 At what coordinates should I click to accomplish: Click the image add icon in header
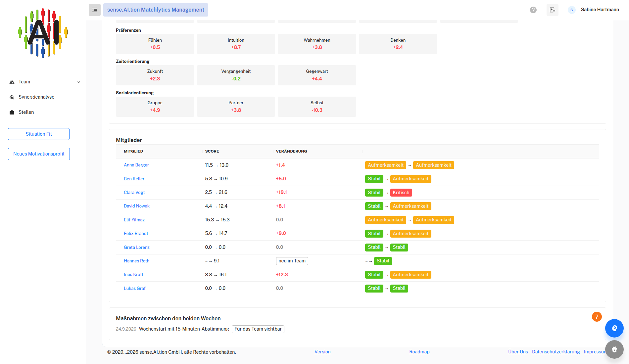tap(553, 10)
